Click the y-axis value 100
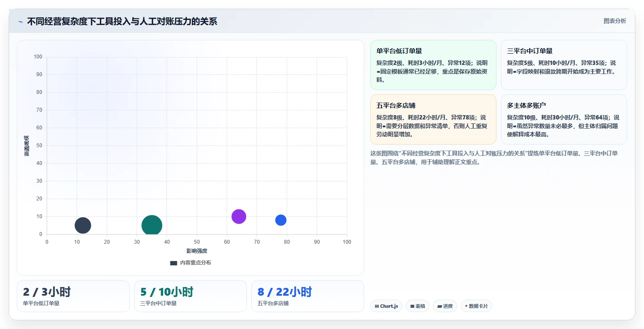The width and height of the screenshot is (644, 329). pos(38,57)
